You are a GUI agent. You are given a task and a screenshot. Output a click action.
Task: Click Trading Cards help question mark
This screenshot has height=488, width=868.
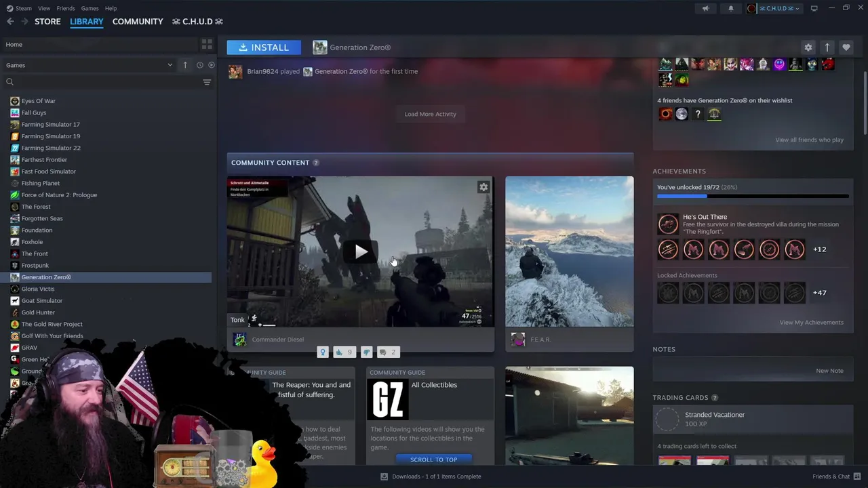714,398
